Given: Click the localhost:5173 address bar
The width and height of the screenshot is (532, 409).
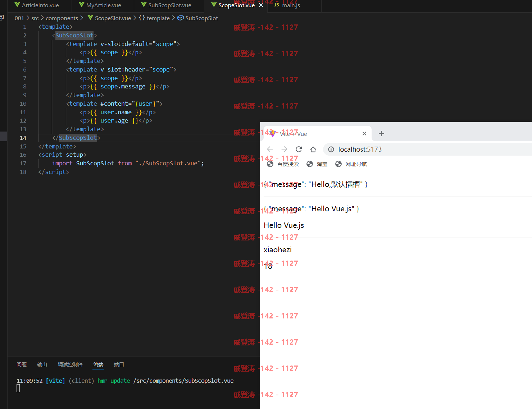Looking at the screenshot, I should coord(428,149).
